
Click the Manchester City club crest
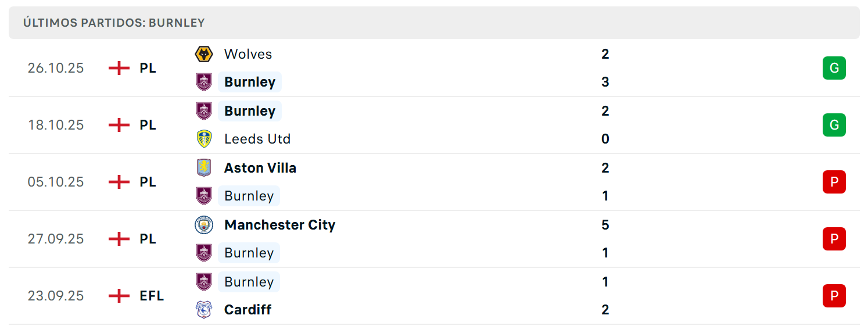coord(204,225)
